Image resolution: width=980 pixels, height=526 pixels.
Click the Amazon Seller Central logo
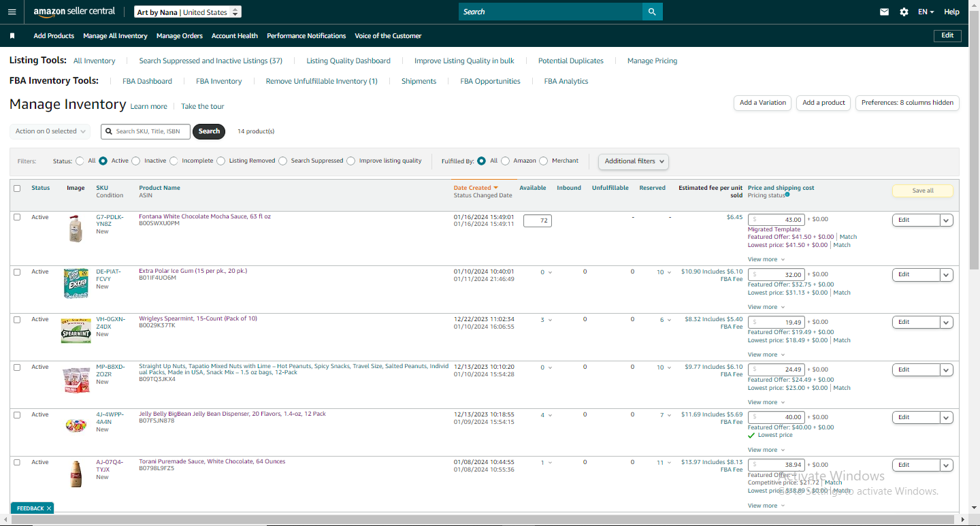coord(74,12)
